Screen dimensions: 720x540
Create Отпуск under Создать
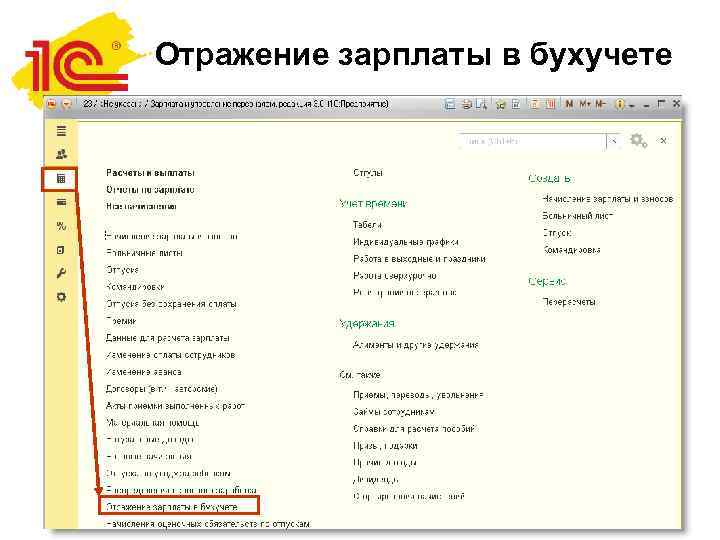557,233
